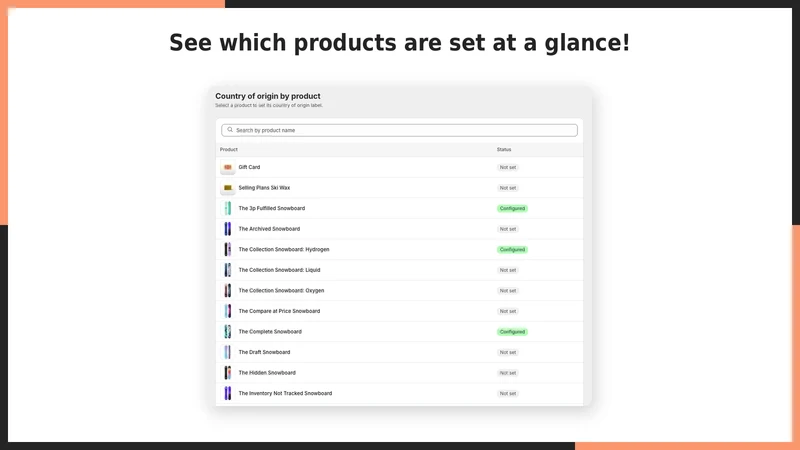The image size is (800, 450).
Task: Click the Gift Card product thumbnail
Action: point(228,167)
